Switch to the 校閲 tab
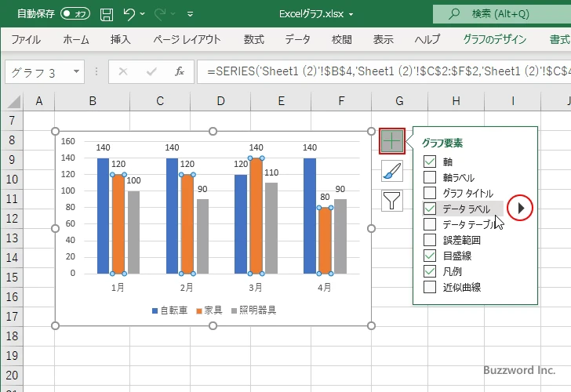The image size is (571, 392). pyautogui.click(x=342, y=39)
